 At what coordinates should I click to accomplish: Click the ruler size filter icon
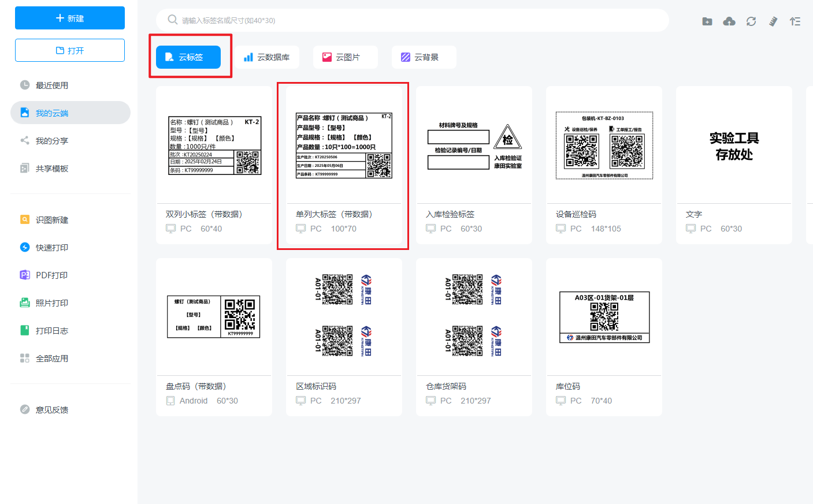tap(773, 21)
